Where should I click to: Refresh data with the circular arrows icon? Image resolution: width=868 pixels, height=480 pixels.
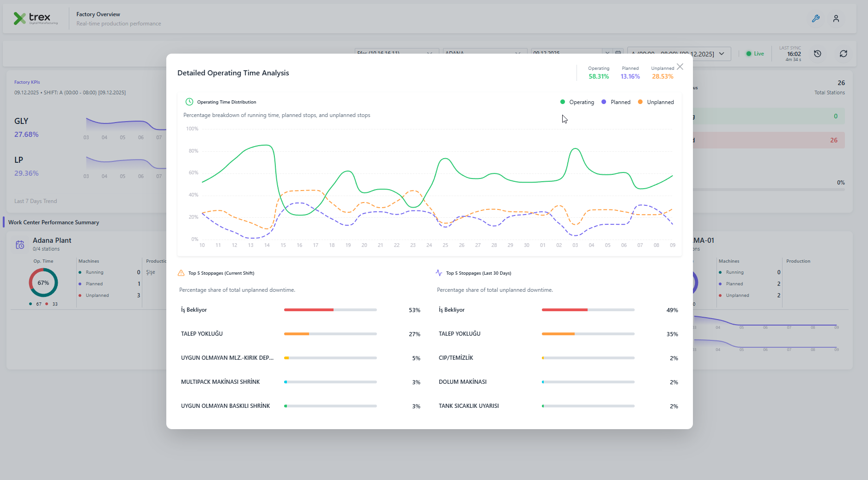(844, 54)
